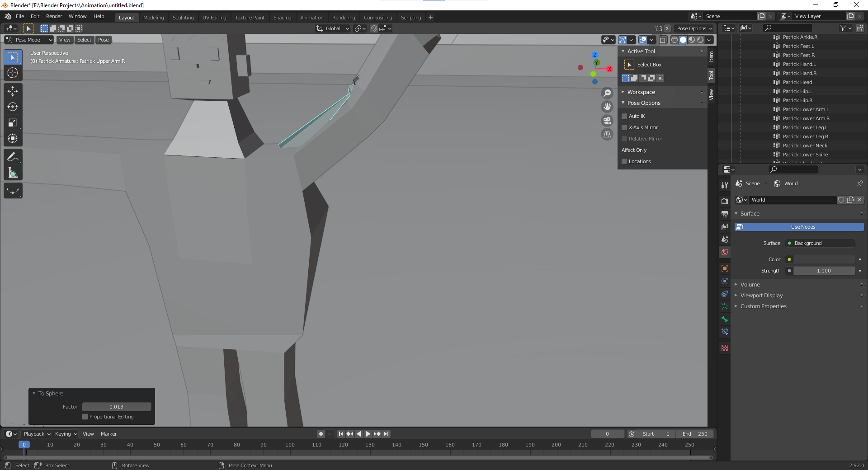Open Texture properties checker icon
The image size is (868, 470).
(725, 348)
